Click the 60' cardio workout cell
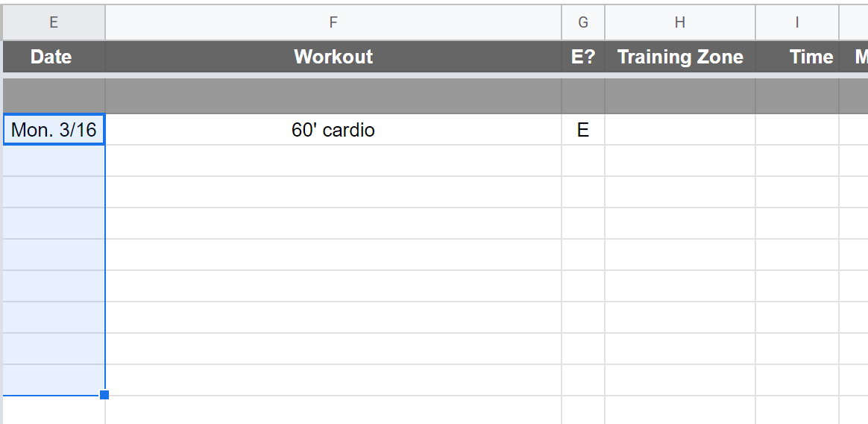Image resolution: width=868 pixels, height=424 pixels. click(333, 130)
